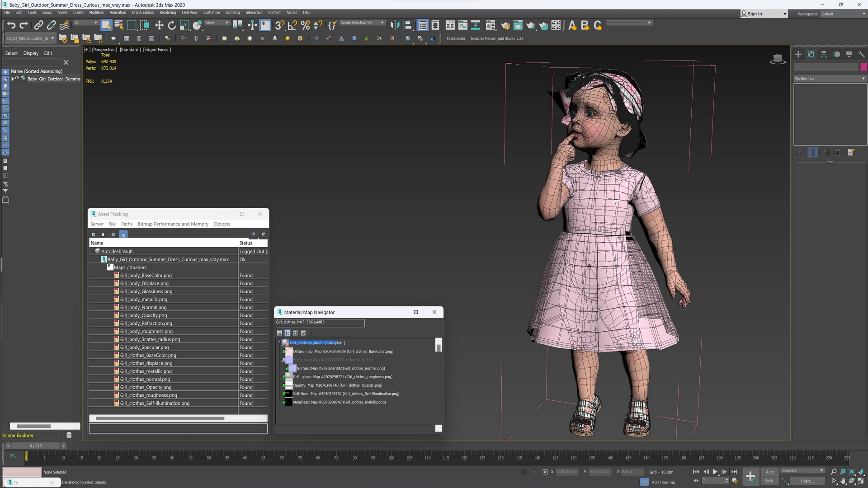Select the Select and Link tool
Image resolution: width=868 pixels, height=488 pixels.
[x=38, y=25]
